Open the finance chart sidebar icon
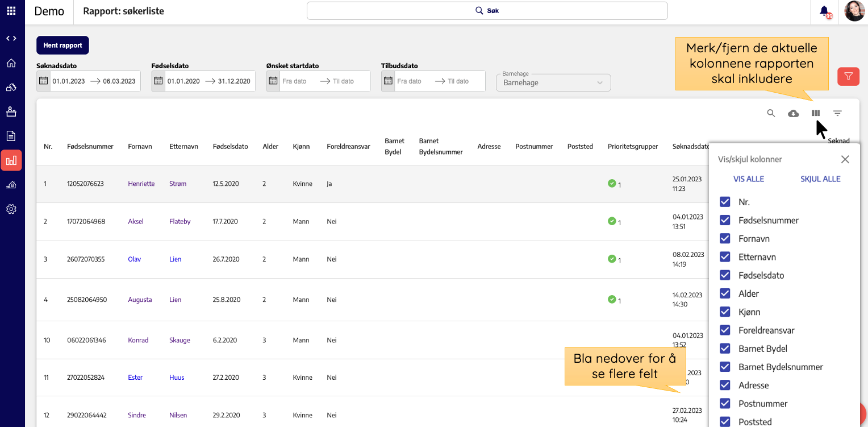Viewport: 868px width, 427px height. click(x=11, y=185)
